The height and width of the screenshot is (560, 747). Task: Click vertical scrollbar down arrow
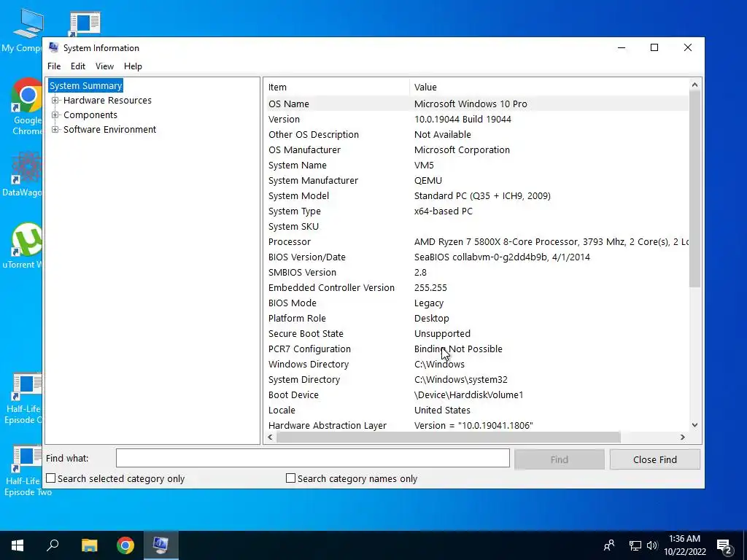click(694, 425)
